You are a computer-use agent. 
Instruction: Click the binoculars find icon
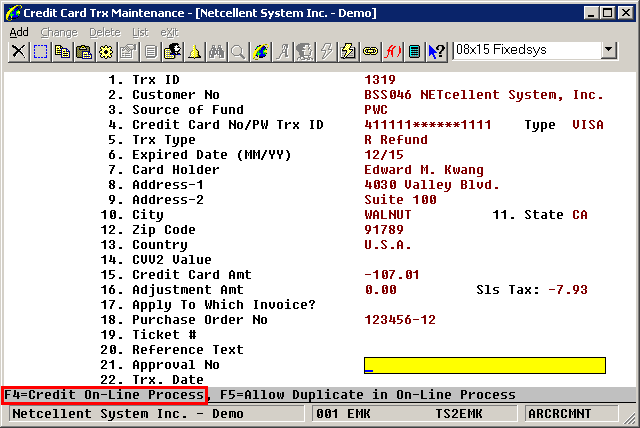(x=217, y=52)
